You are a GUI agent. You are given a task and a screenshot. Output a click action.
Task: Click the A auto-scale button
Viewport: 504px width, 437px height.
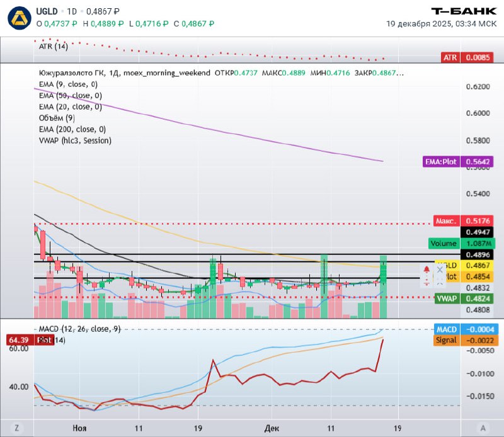click(483, 428)
